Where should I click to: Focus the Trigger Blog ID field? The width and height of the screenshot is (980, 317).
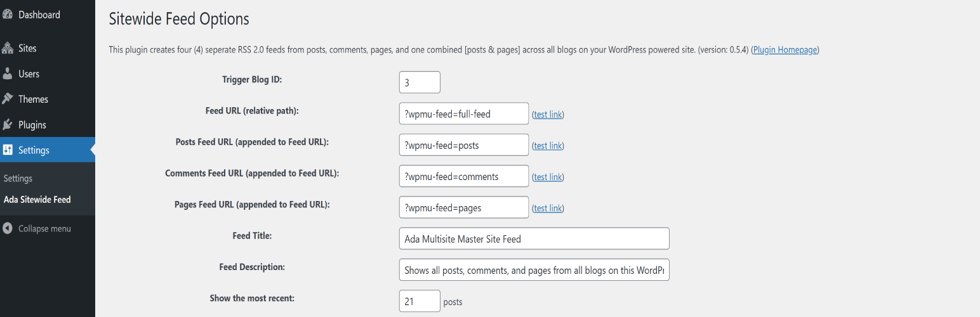(x=420, y=82)
